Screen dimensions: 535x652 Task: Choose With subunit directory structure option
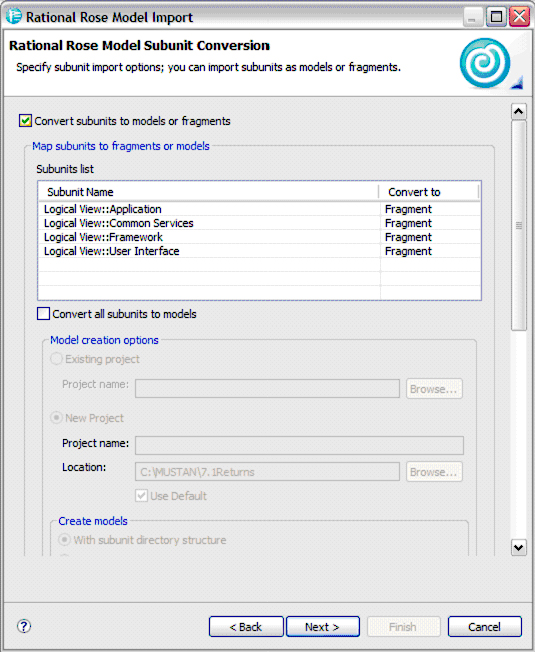tap(64, 540)
